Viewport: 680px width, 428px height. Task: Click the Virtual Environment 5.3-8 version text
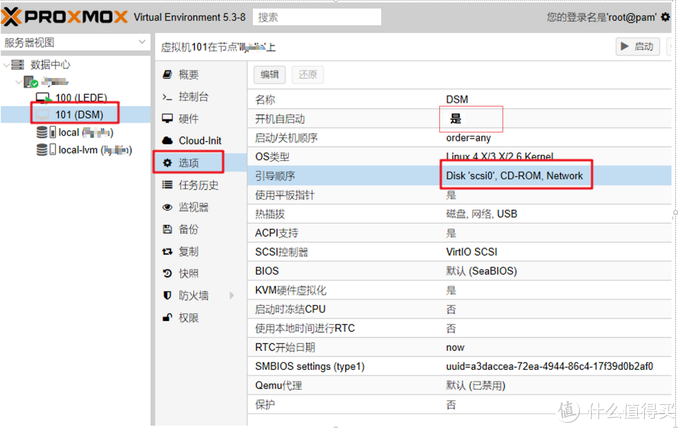189,17
